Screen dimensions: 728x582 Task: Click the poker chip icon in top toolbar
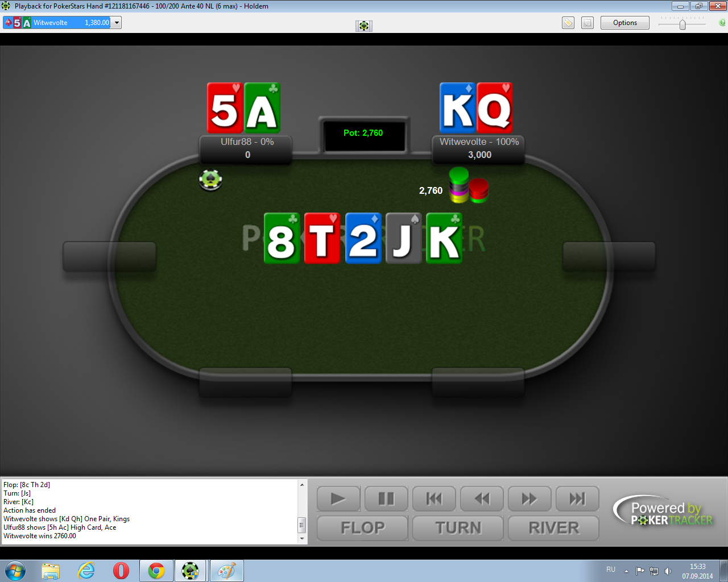[x=364, y=26]
